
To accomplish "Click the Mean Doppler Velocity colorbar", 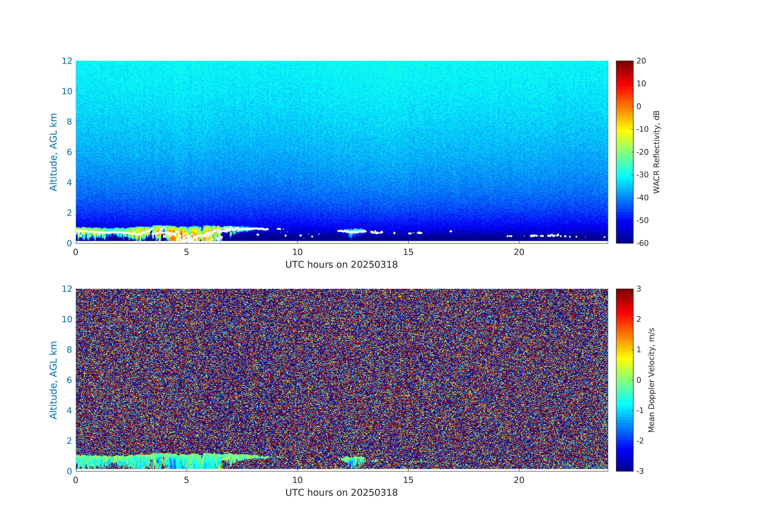I will tap(624, 380).
